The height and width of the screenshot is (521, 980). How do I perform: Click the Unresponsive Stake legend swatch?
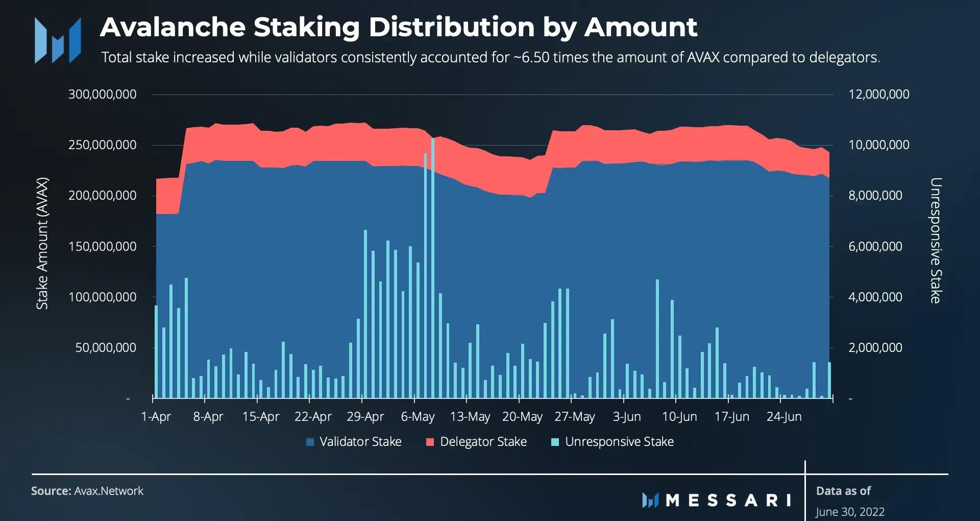[x=555, y=442]
